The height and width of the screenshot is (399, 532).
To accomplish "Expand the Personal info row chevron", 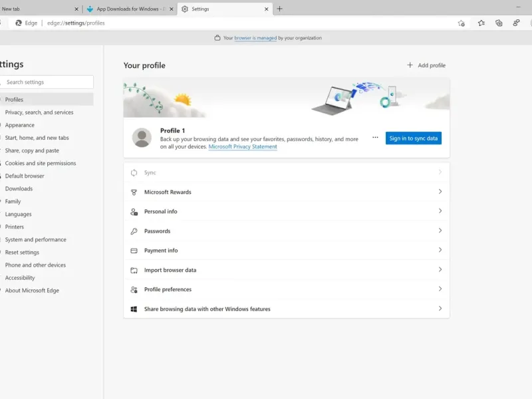I will [440, 211].
